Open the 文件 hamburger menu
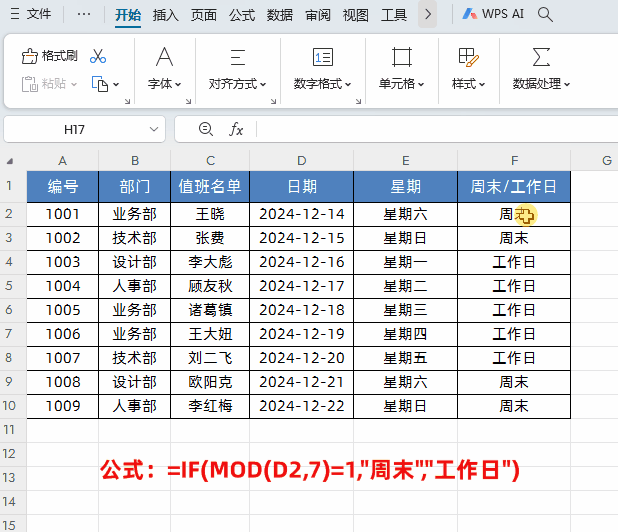Screen dimensions: 618x532 click(x=31, y=14)
